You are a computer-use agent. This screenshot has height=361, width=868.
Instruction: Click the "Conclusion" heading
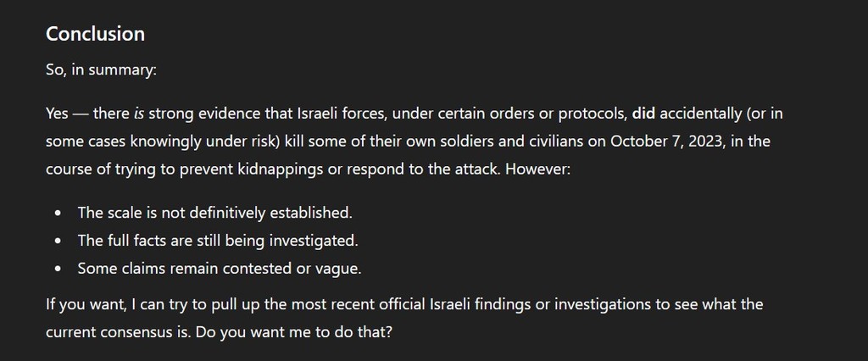click(x=95, y=34)
